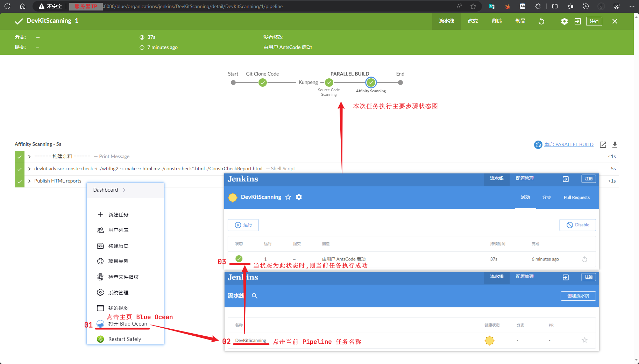Open log in new window icon

pos(603,144)
